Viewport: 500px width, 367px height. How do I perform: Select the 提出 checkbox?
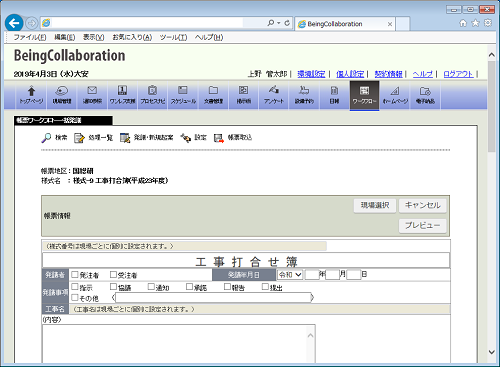click(265, 287)
